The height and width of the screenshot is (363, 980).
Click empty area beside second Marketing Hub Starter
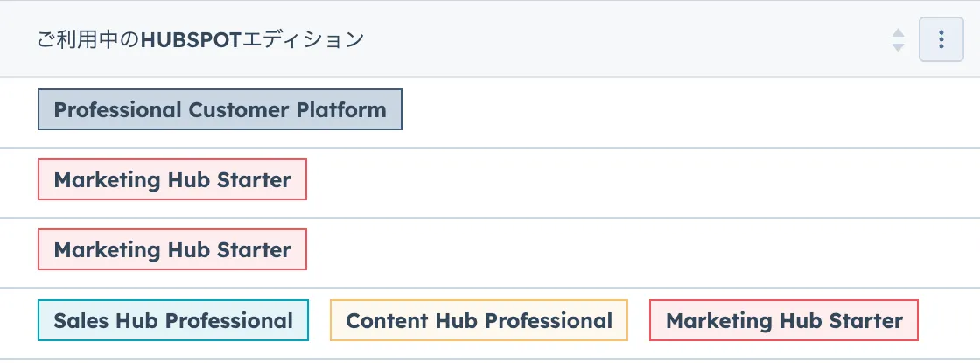coord(612,251)
